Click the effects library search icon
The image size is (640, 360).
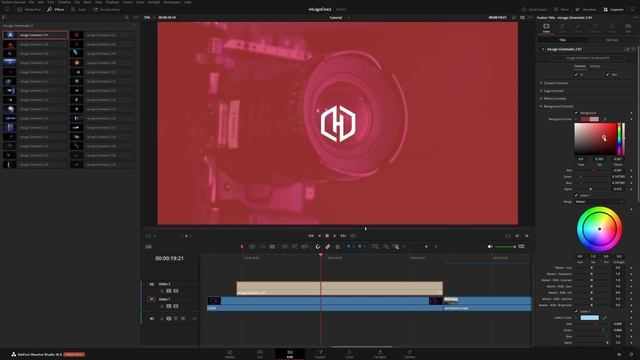pyautogui.click(x=127, y=18)
